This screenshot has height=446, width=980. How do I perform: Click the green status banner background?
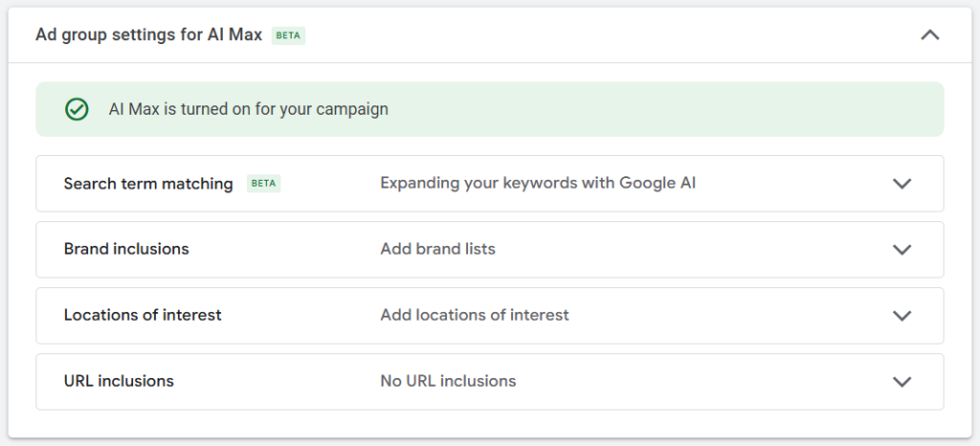tap(670, 109)
